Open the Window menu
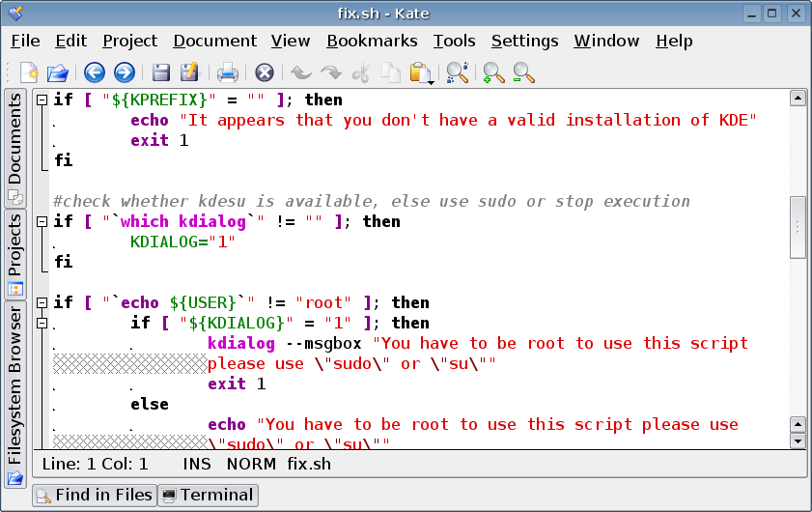This screenshot has height=512, width=812. (606, 41)
